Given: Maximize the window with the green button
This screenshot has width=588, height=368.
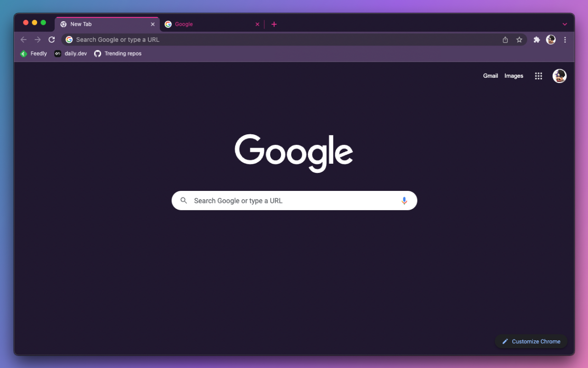Looking at the screenshot, I should (43, 23).
